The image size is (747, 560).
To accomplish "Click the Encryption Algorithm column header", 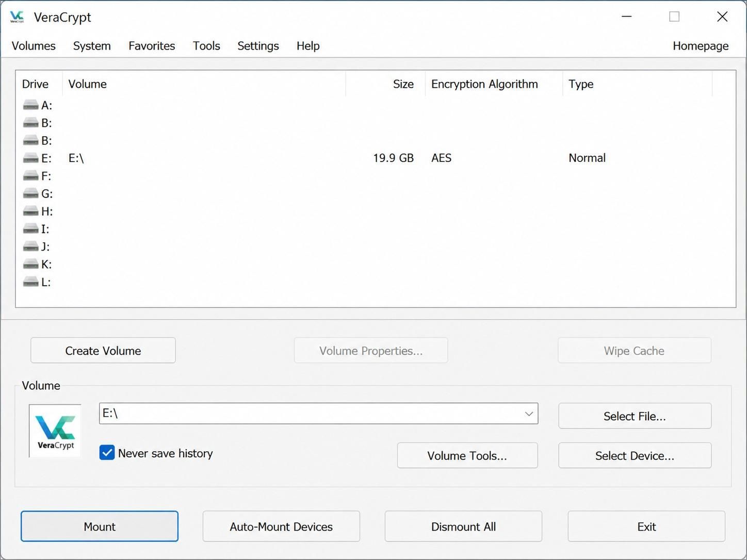I will [494, 84].
